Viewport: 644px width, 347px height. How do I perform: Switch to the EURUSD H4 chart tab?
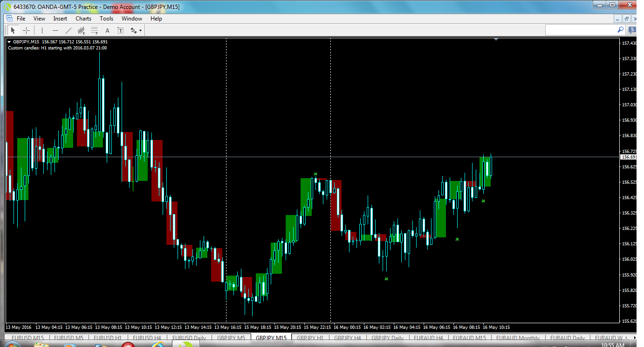tap(147, 338)
